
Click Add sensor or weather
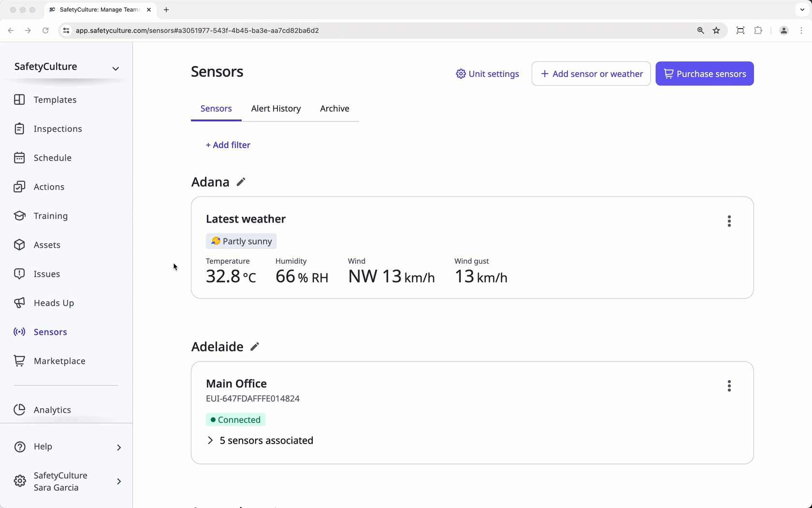tap(591, 74)
